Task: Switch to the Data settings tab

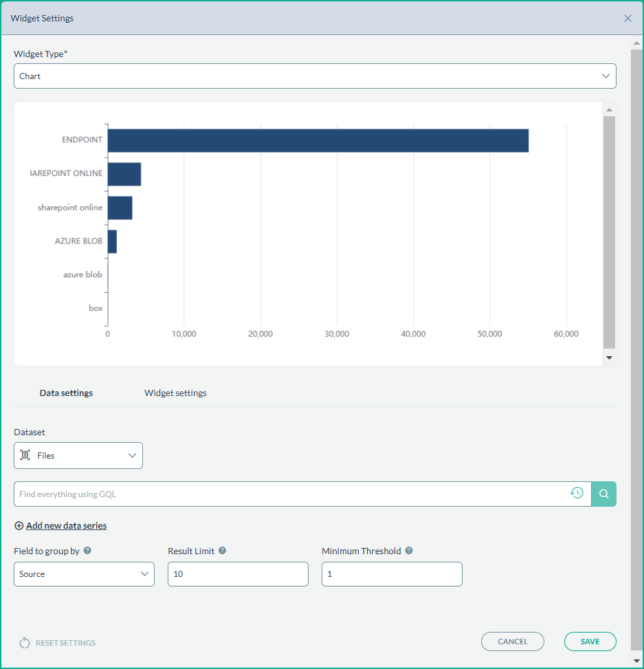Action: click(x=66, y=393)
